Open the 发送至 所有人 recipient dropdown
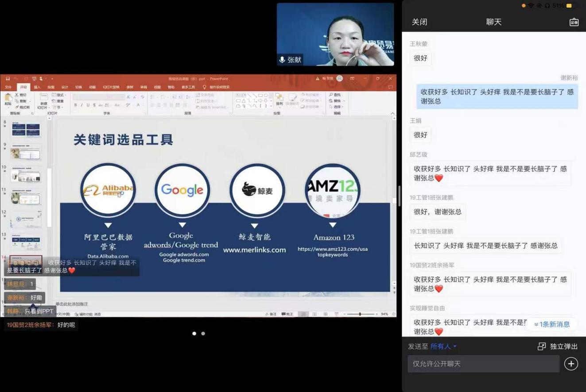This screenshot has width=586, height=392. pyautogui.click(x=443, y=346)
